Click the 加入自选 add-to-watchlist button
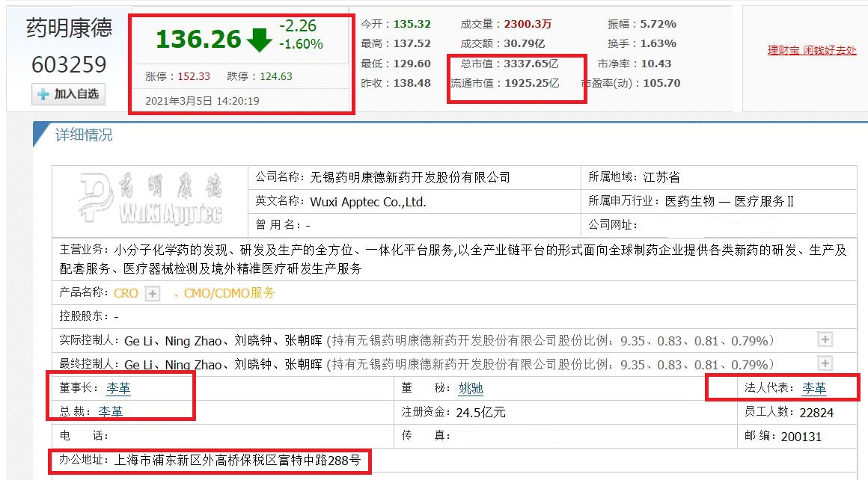The image size is (868, 480). [x=68, y=94]
